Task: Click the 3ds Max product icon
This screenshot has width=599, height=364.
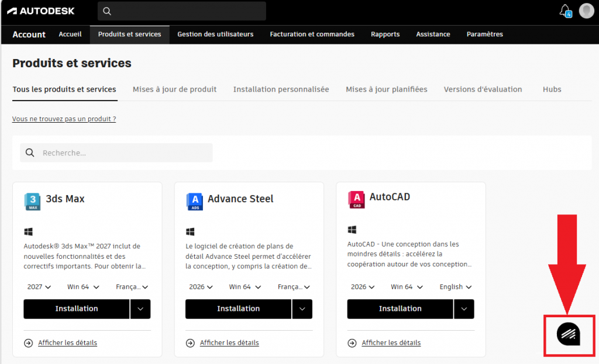Action: [32, 201]
